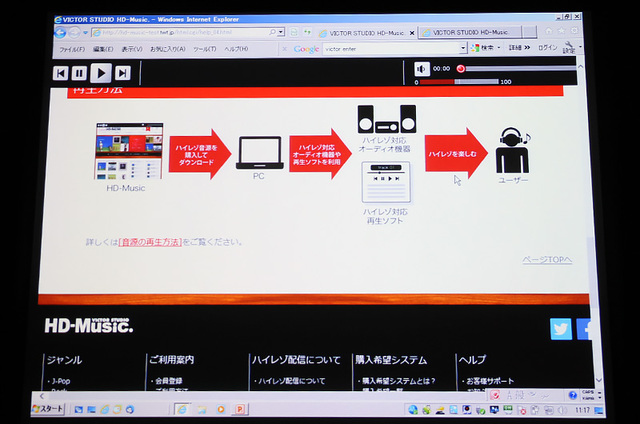Screen dimensions: 640x424
Task: Pause playback with the pause button
Action: point(79,73)
